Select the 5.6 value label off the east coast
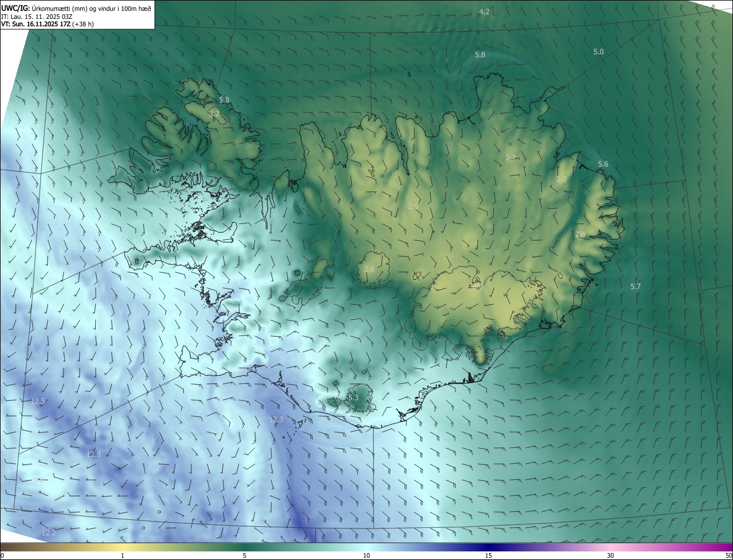Image resolution: width=733 pixels, height=560 pixels. pyautogui.click(x=603, y=164)
